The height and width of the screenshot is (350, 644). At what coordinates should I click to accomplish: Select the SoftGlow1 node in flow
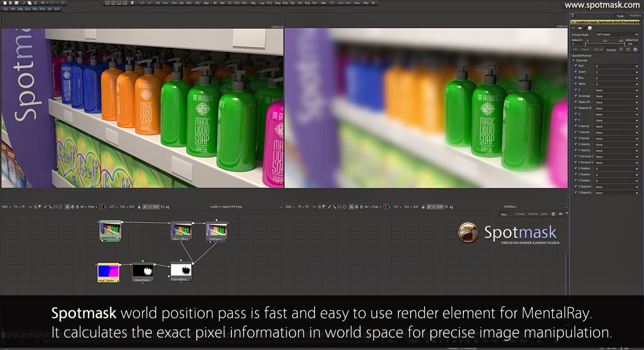[x=216, y=231]
